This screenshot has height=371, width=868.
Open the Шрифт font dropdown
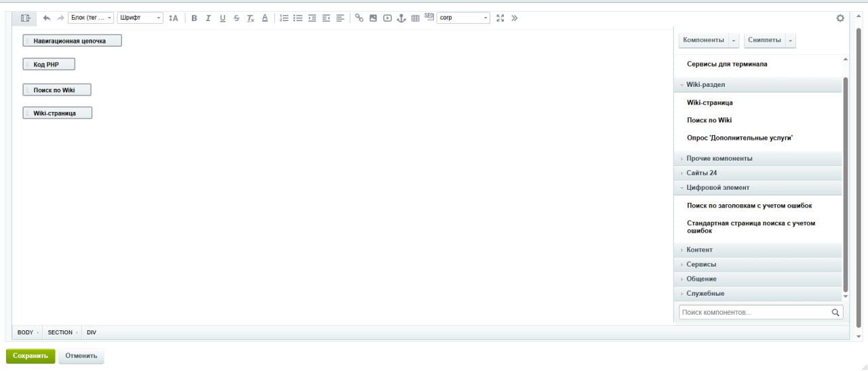tap(140, 18)
